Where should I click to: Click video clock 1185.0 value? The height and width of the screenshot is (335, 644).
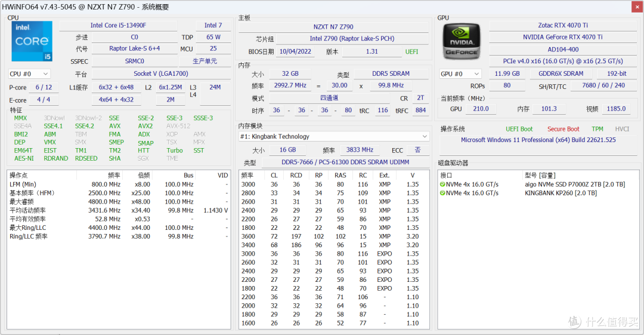click(x=616, y=109)
